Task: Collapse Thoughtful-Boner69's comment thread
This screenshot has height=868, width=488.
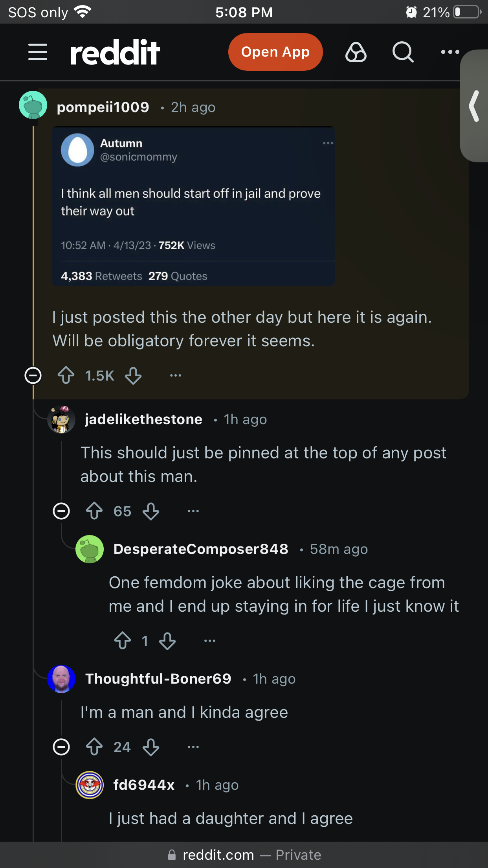Action: point(61,747)
